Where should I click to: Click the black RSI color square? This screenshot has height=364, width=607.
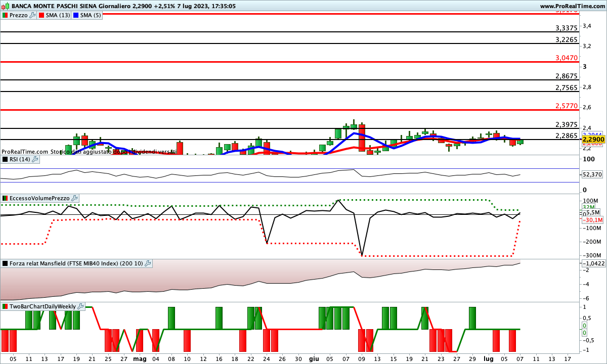pos(5,159)
